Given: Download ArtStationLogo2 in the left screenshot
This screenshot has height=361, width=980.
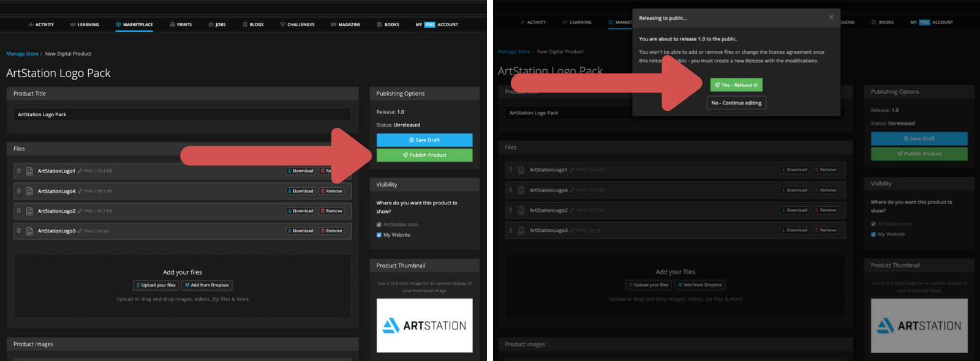Looking at the screenshot, I should (300, 211).
